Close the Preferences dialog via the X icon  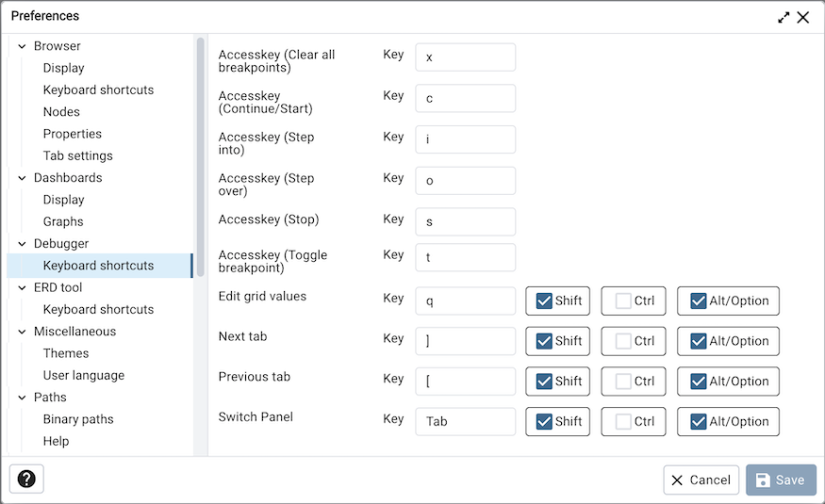803,17
